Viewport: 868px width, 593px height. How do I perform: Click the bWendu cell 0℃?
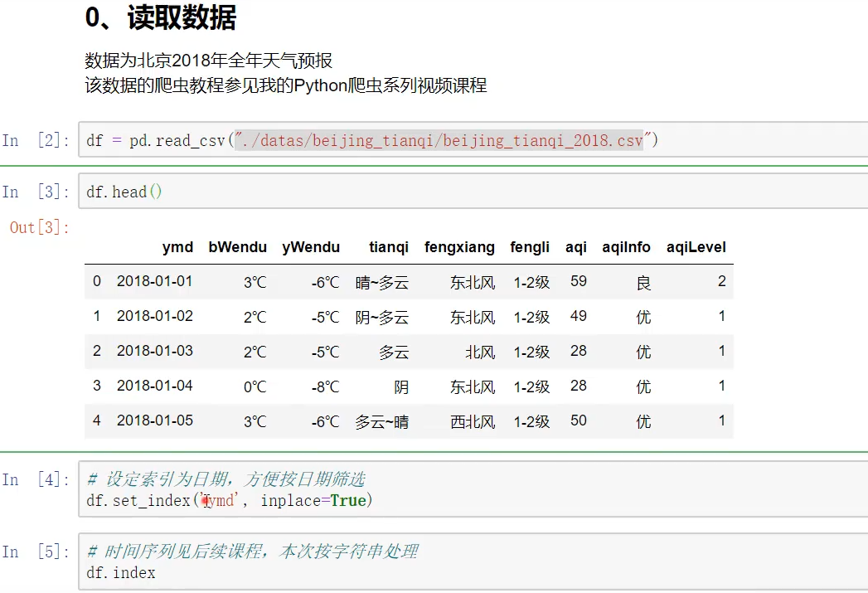coord(255,386)
